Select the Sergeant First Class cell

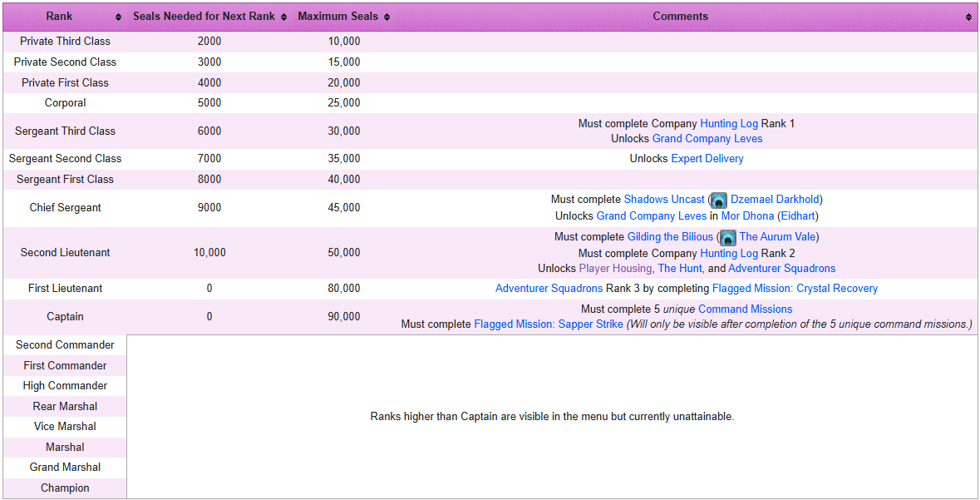point(65,180)
